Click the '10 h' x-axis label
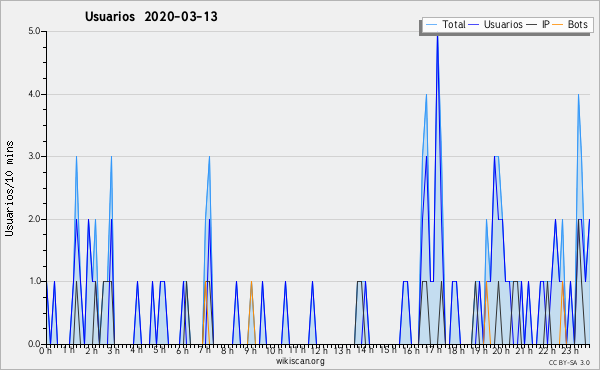The height and width of the screenshot is (370, 600). coord(274,351)
